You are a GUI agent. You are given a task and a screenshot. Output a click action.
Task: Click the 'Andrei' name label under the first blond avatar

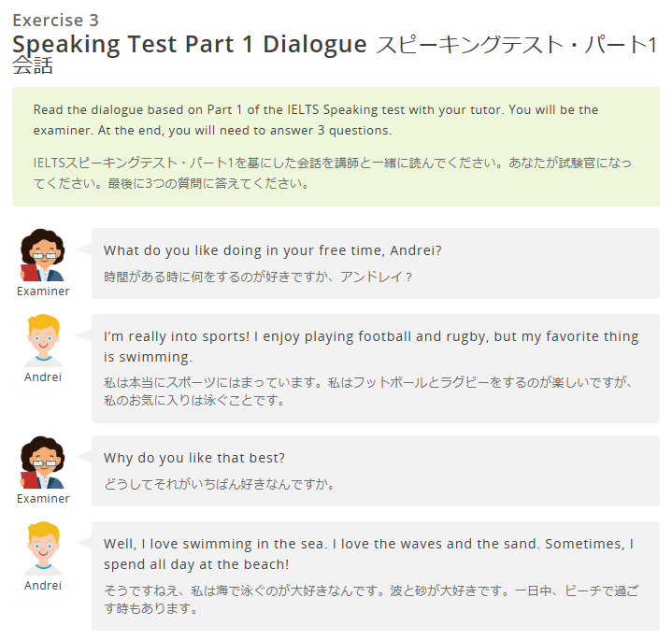click(43, 377)
